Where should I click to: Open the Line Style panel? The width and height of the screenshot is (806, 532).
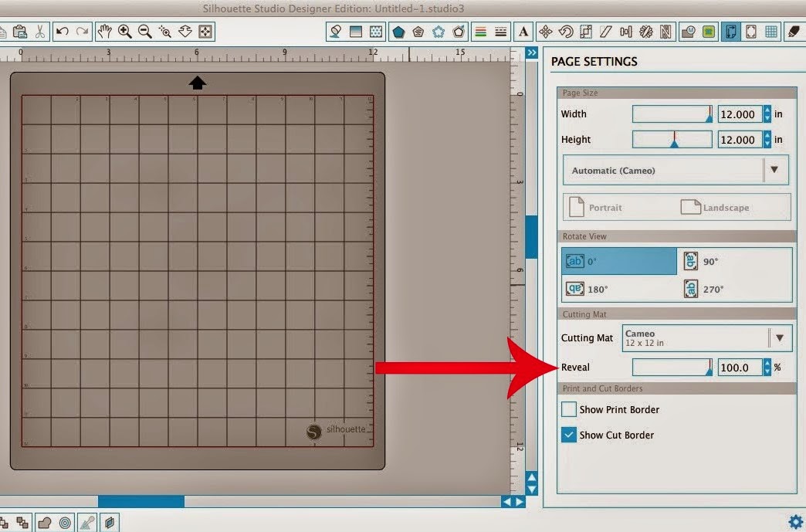(501, 32)
